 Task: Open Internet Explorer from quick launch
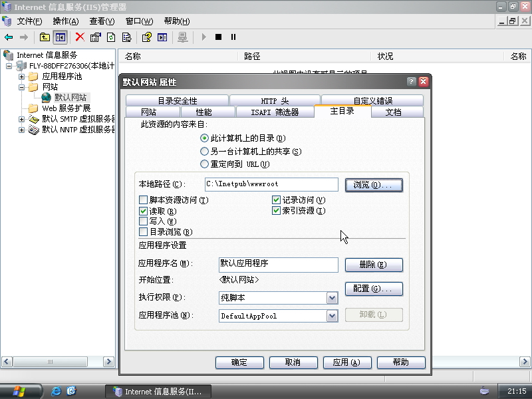[x=56, y=391]
